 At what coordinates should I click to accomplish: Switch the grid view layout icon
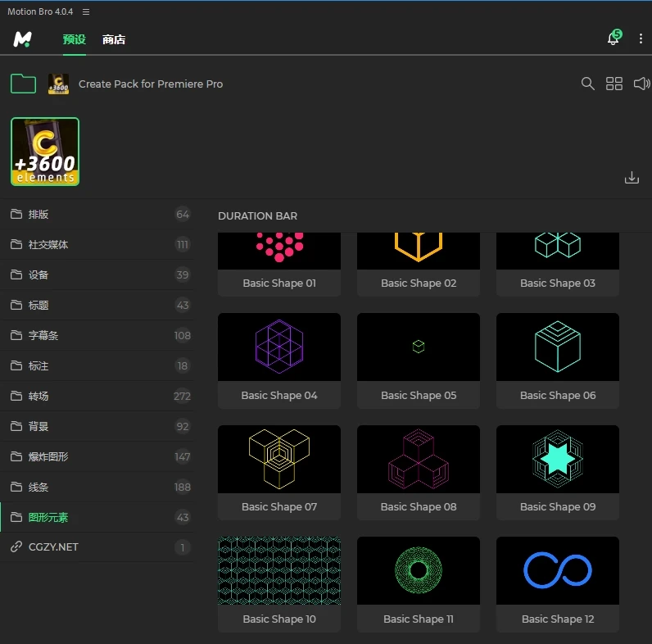pos(614,84)
